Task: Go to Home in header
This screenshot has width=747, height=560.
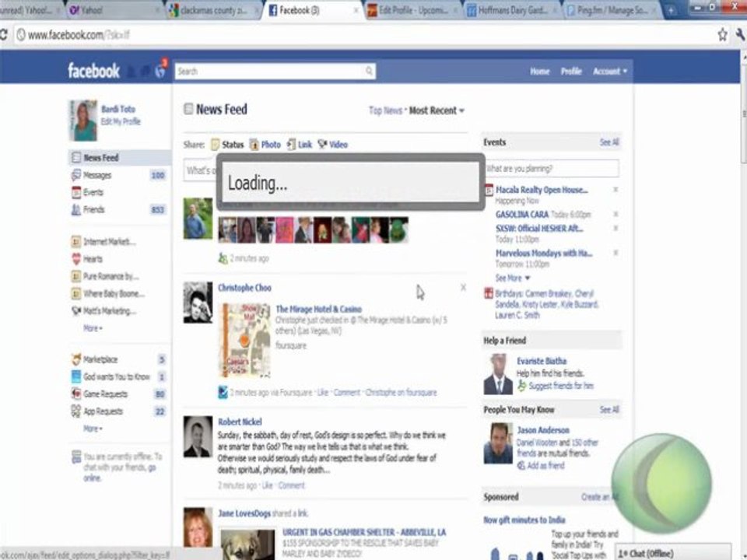Action: [539, 72]
